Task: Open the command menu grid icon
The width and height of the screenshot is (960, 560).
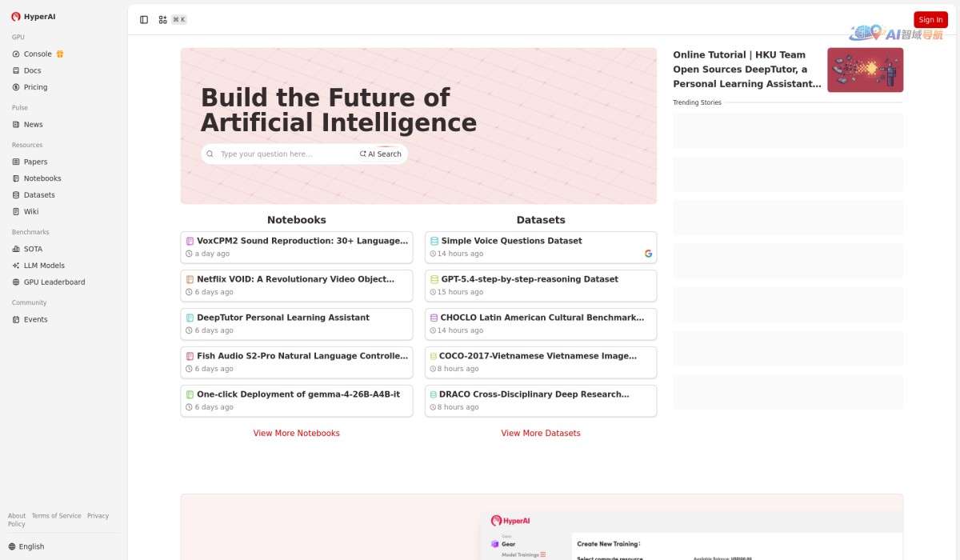Action: pyautogui.click(x=163, y=20)
